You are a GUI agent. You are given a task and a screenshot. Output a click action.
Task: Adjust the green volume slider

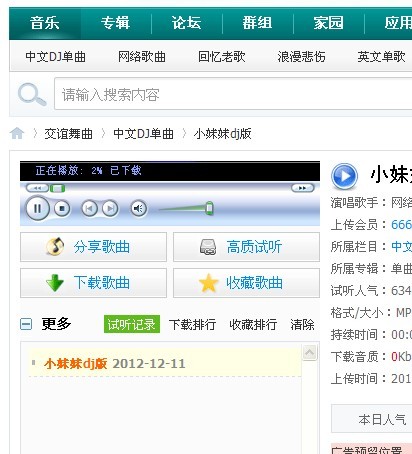coord(209,208)
